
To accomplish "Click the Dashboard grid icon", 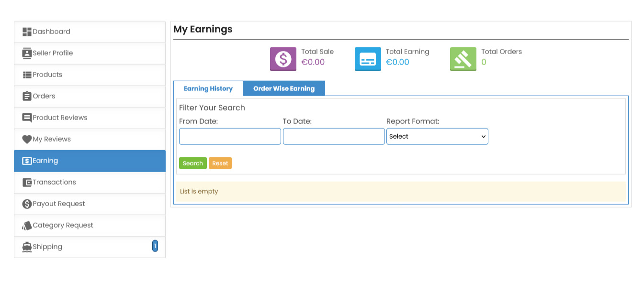I will click(x=27, y=32).
